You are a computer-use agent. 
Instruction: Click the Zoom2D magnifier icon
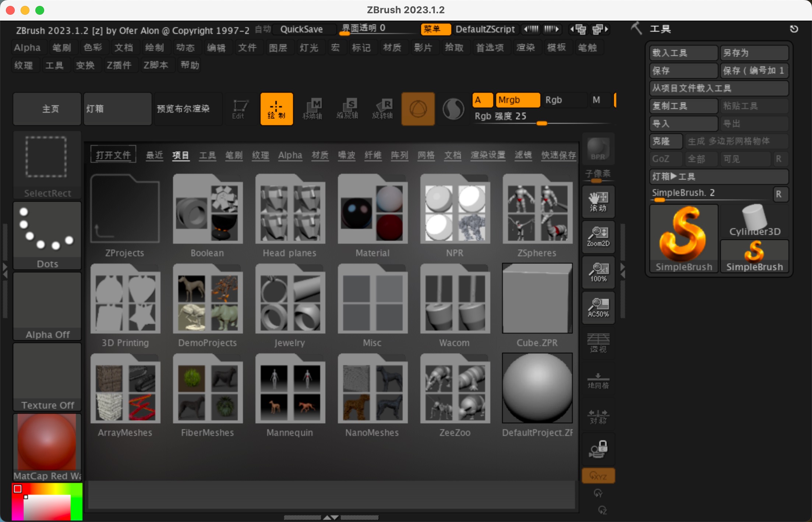pos(598,237)
